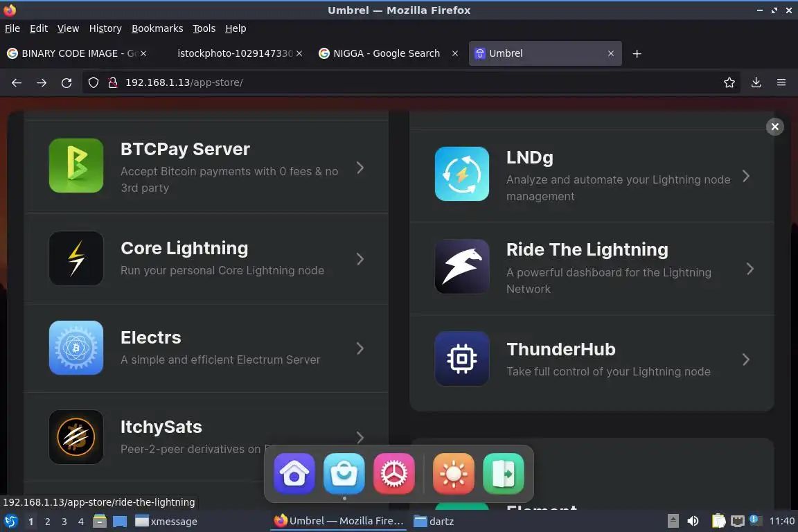Screen dimensions: 798x532
Task: Click the green logout dock icon
Action: tap(504, 473)
